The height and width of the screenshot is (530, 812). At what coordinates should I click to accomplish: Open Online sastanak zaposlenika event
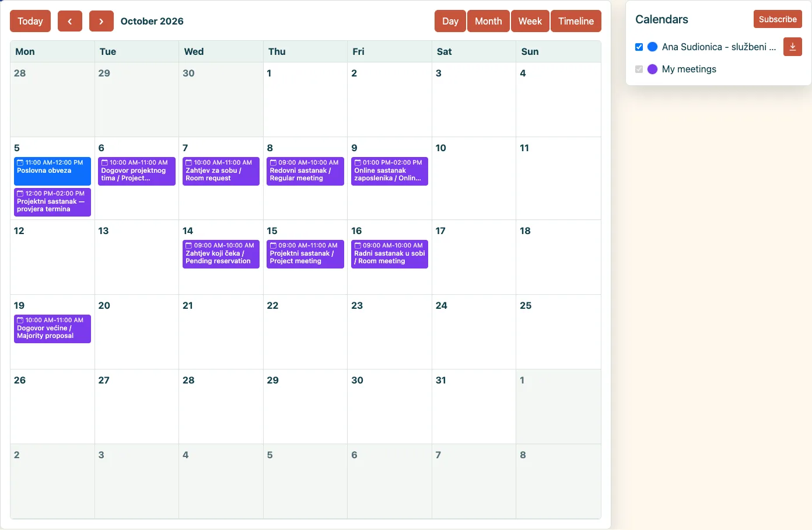point(390,172)
